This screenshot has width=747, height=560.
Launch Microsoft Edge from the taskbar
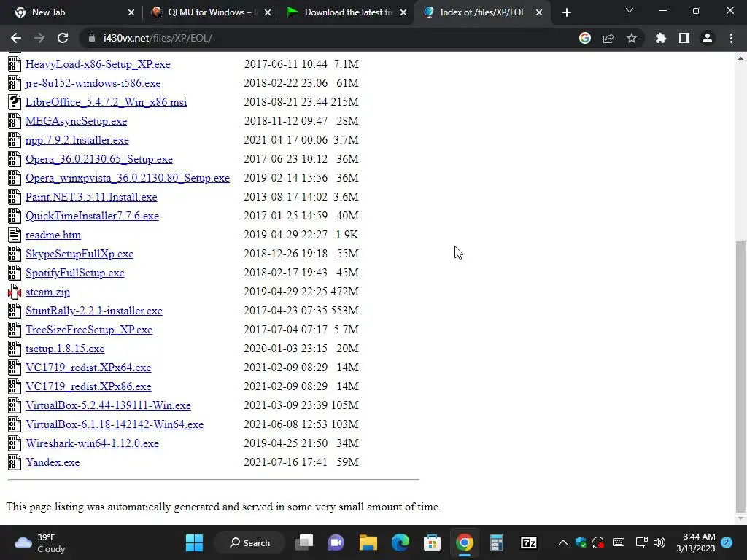coord(400,542)
